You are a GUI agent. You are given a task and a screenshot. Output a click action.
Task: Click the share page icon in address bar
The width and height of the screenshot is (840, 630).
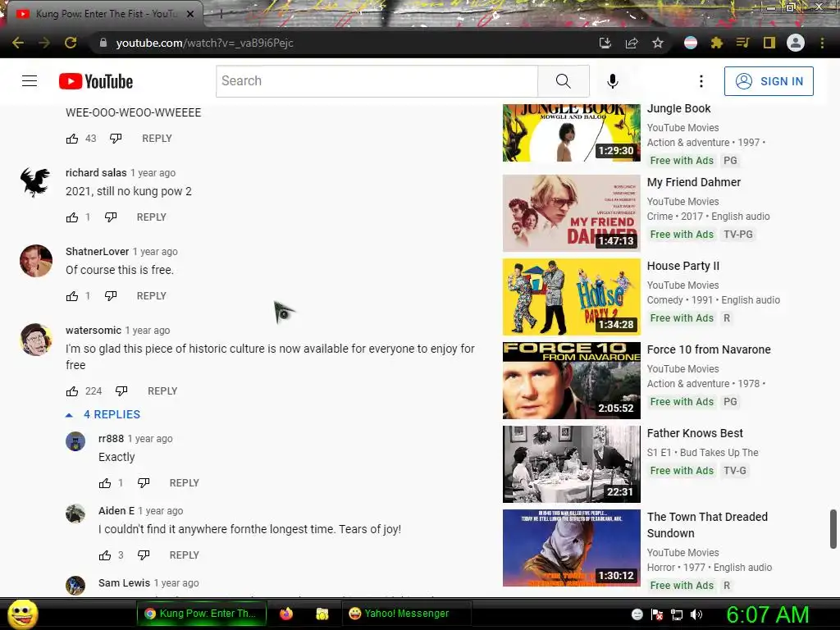click(632, 43)
